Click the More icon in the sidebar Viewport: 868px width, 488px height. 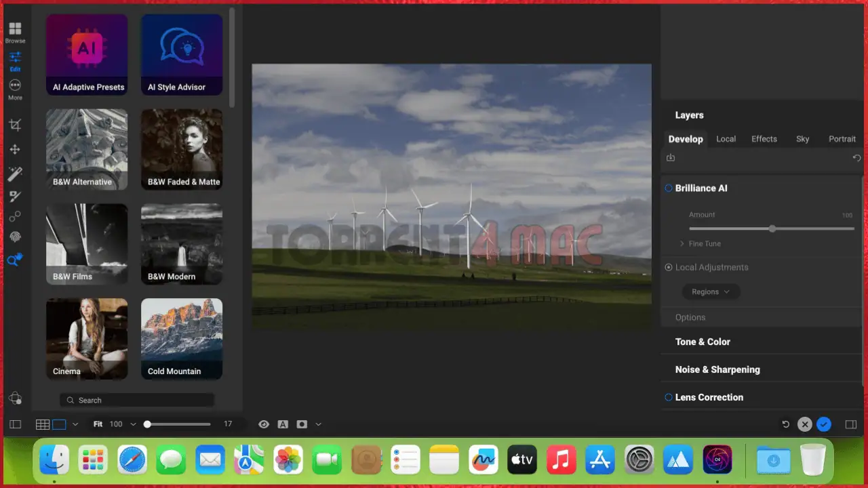click(15, 87)
